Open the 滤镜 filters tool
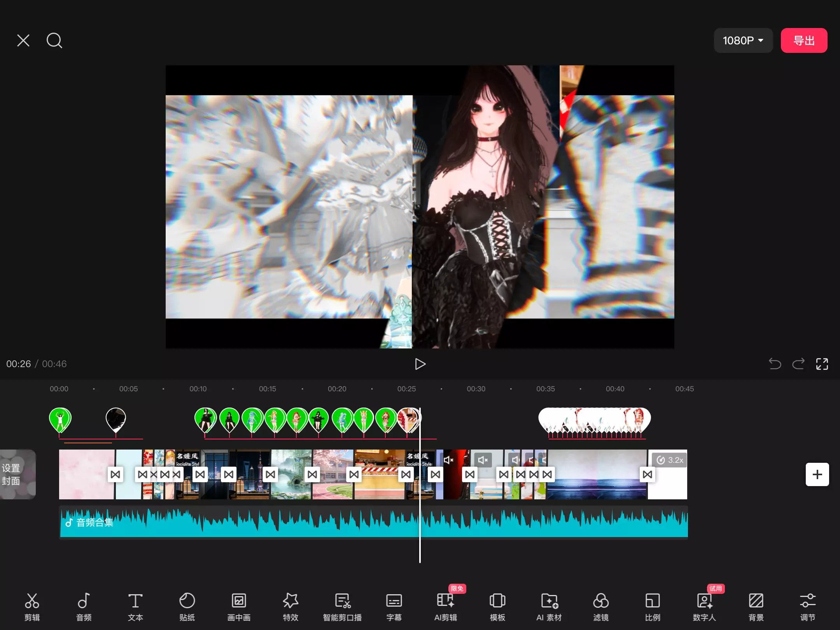Viewport: 840px width, 630px height. coord(601,606)
